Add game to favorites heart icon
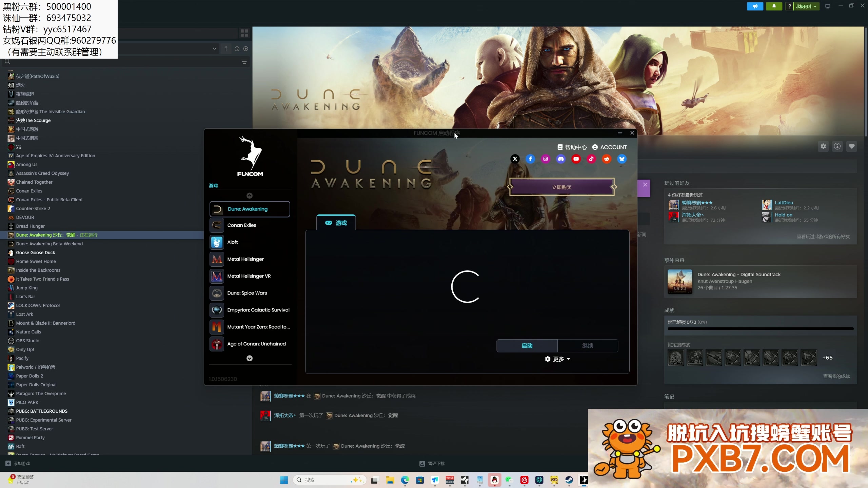Image resolution: width=868 pixels, height=488 pixels. coord(852,146)
